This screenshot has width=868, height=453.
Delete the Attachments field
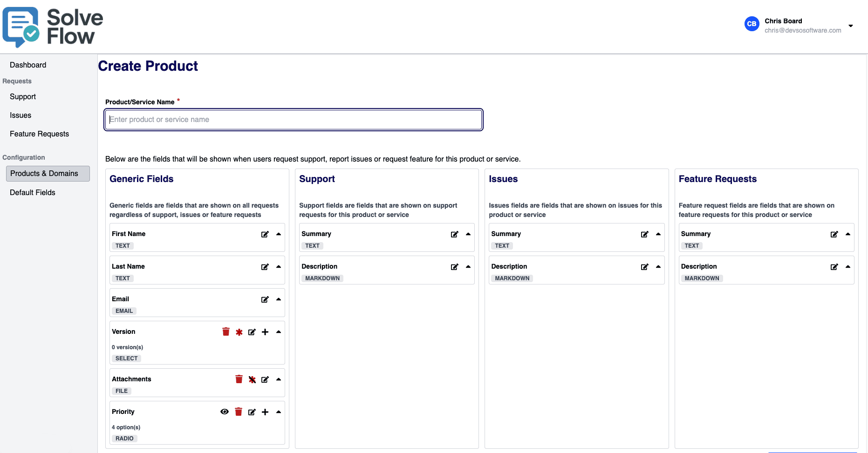tap(239, 379)
